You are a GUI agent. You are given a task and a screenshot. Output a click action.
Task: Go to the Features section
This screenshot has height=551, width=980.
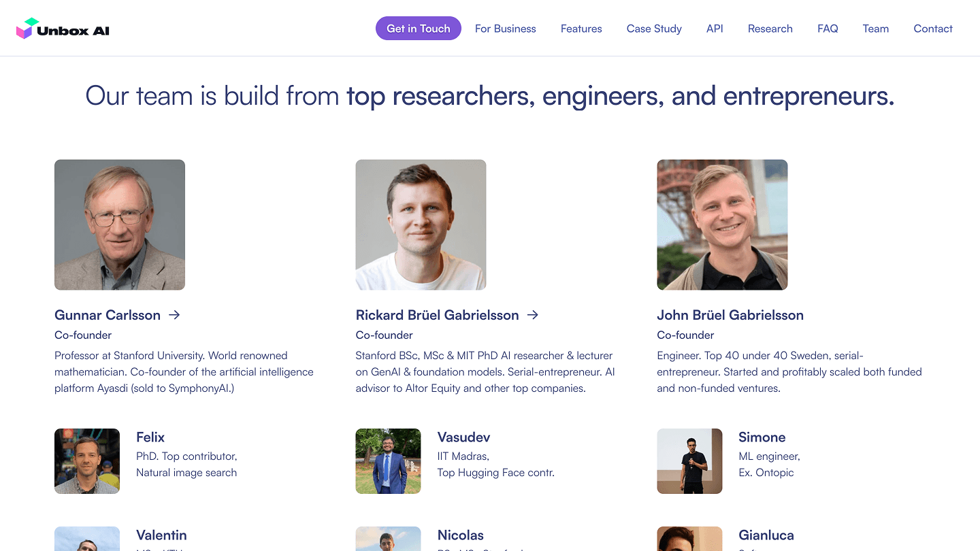click(x=581, y=29)
